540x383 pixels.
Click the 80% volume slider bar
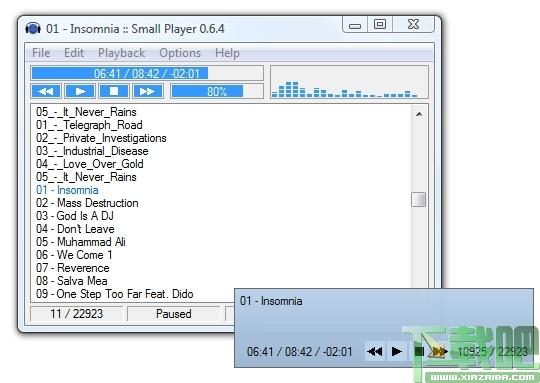coord(217,91)
